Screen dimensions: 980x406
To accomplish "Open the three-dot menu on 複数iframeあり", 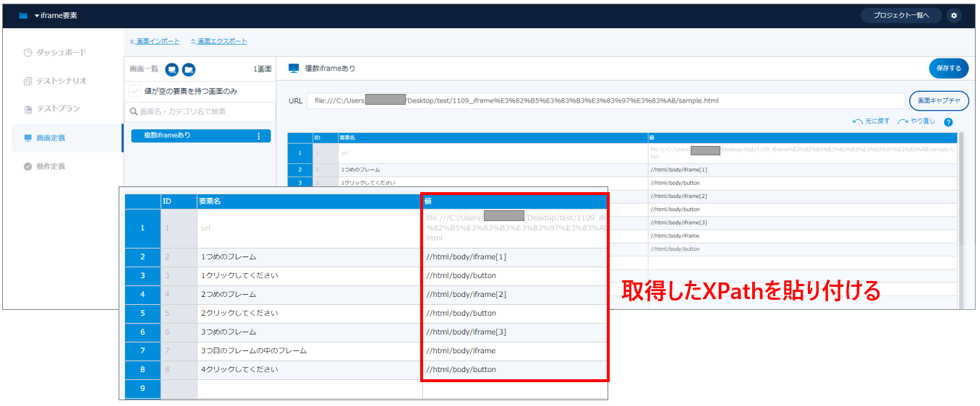I will tap(259, 136).
